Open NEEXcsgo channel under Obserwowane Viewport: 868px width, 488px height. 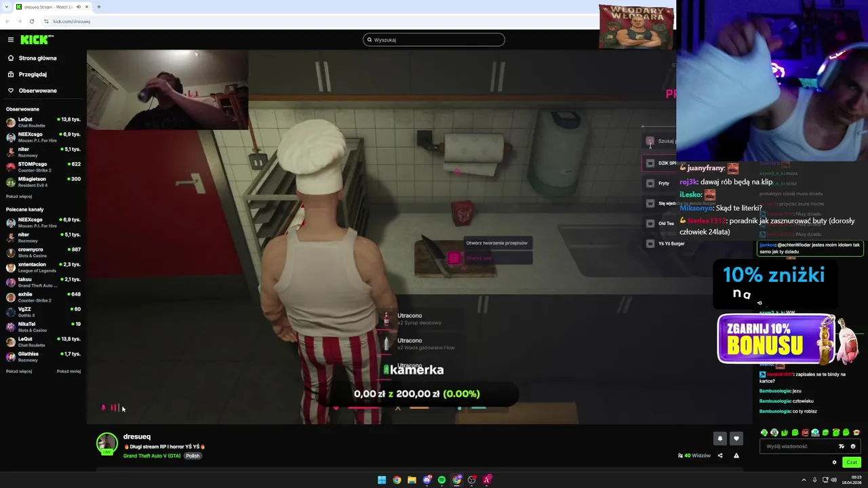point(43,137)
